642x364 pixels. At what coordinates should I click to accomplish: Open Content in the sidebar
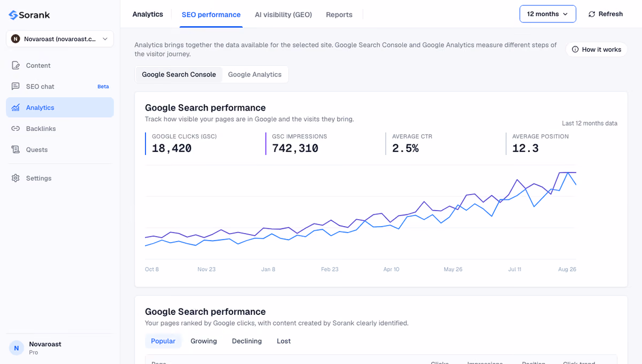click(x=60, y=65)
